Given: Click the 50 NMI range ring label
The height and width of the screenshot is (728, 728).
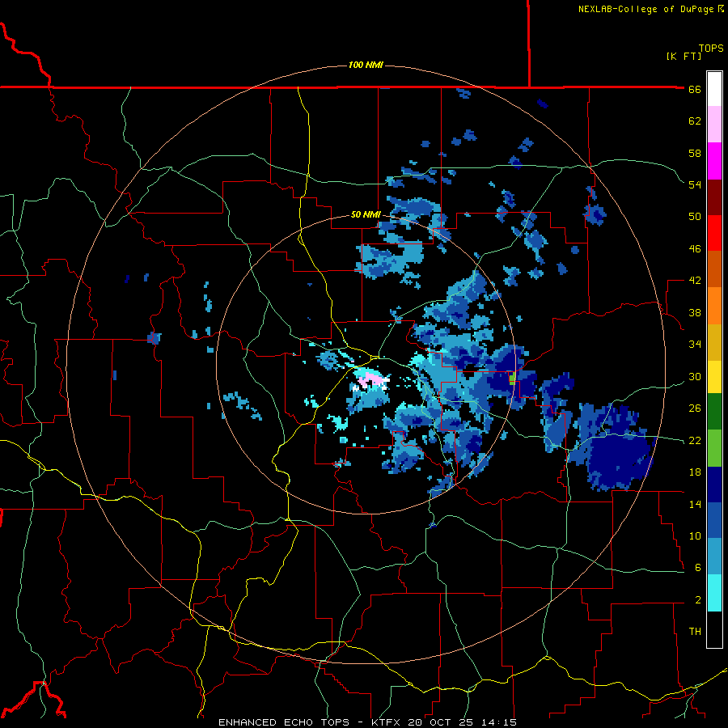Looking at the screenshot, I should 366,214.
